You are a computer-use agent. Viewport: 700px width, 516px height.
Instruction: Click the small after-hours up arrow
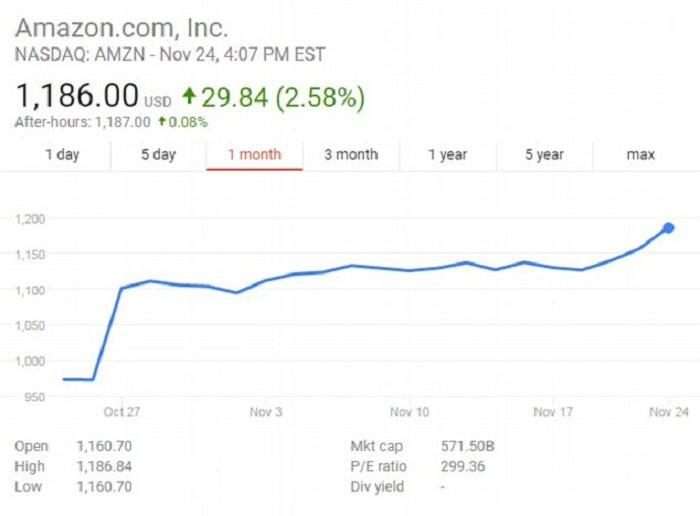(x=162, y=122)
